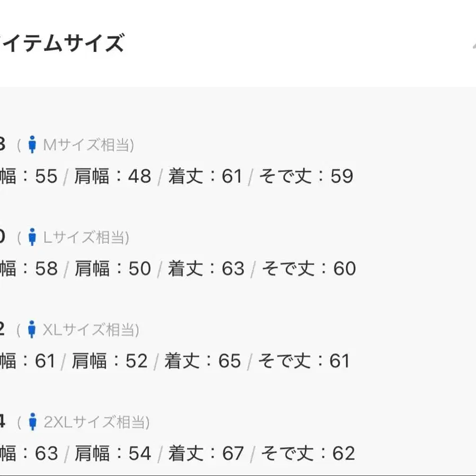Click the person icon beside Lサイズ相当

pyautogui.click(x=32, y=237)
